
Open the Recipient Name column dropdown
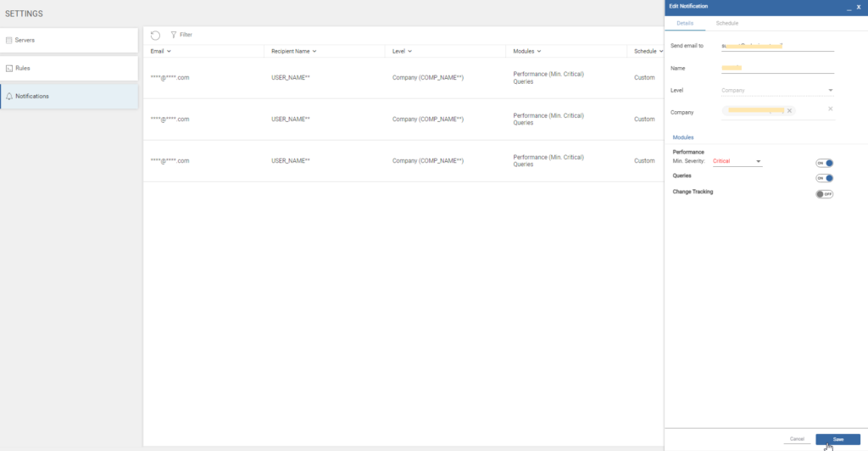click(314, 52)
